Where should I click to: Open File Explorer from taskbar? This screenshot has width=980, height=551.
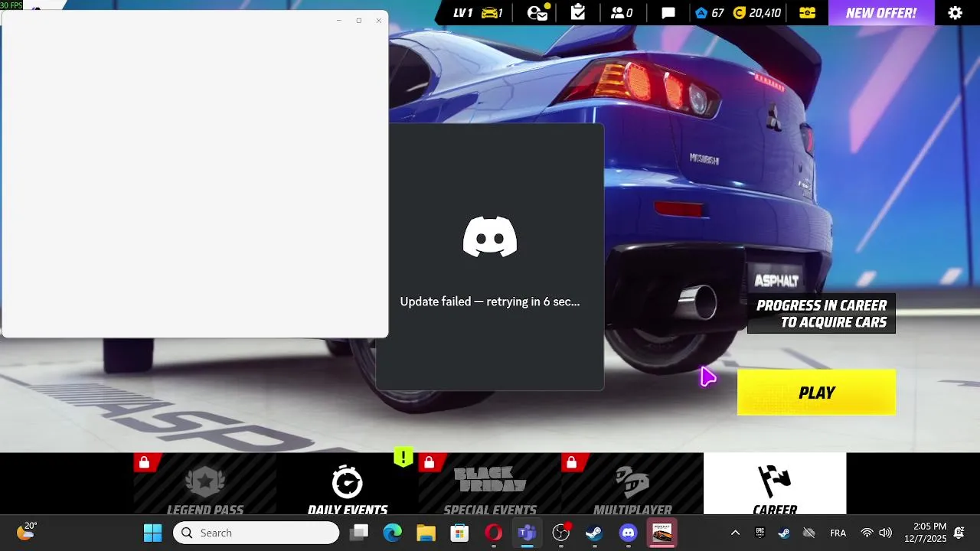pyautogui.click(x=426, y=533)
